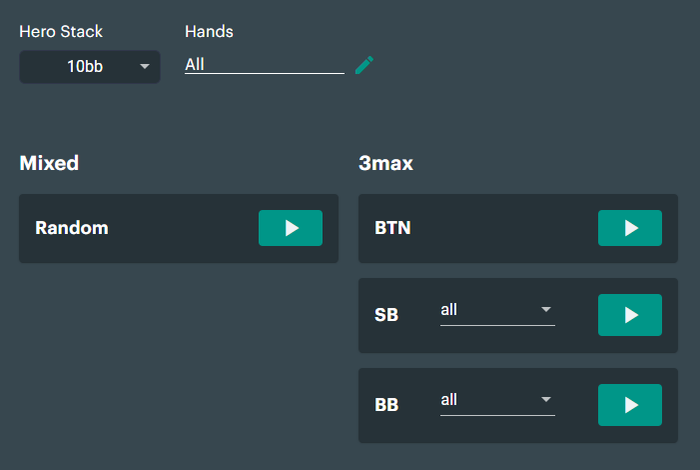
Task: Click the Mixed section heading
Action: pyautogui.click(x=49, y=163)
